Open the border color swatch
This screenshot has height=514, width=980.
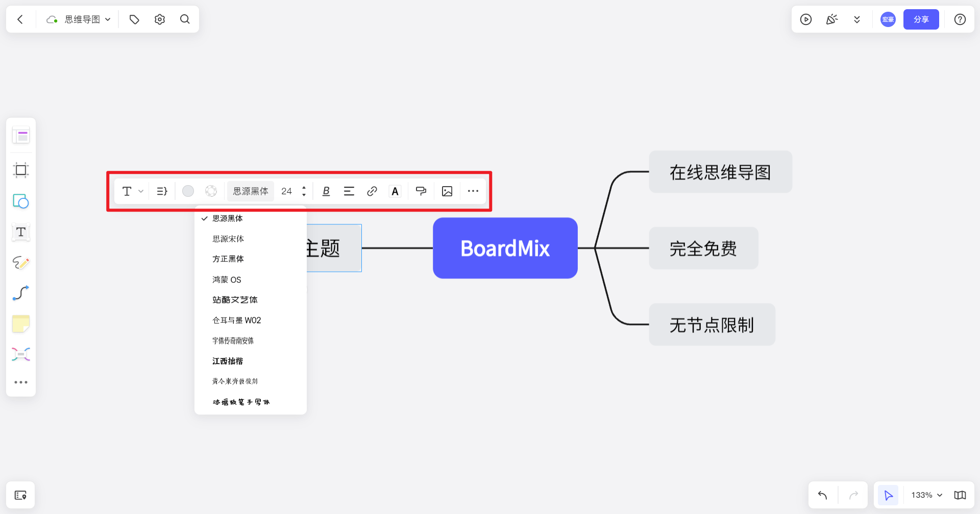(x=211, y=191)
